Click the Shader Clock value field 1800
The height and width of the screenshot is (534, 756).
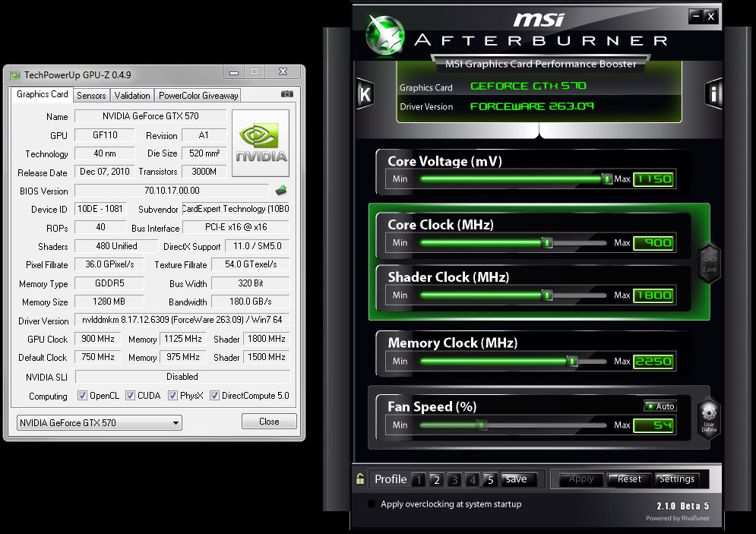pyautogui.click(x=653, y=295)
